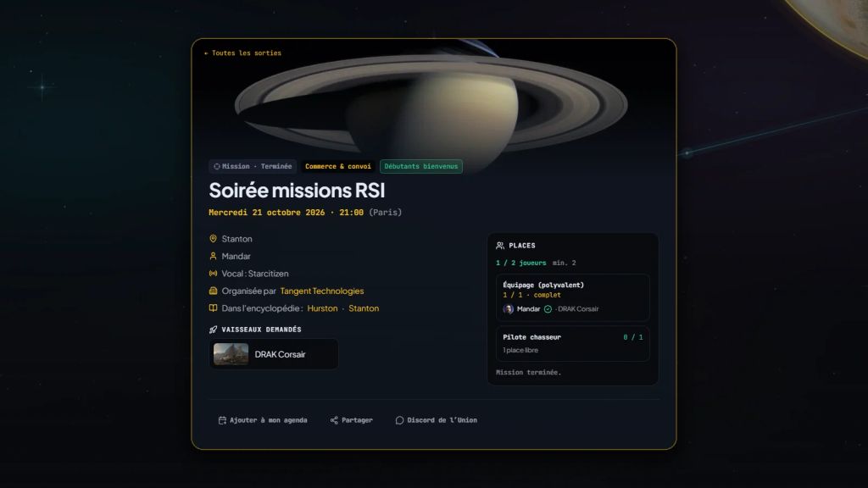Click the "Soirée missions RSI" title

point(297,191)
